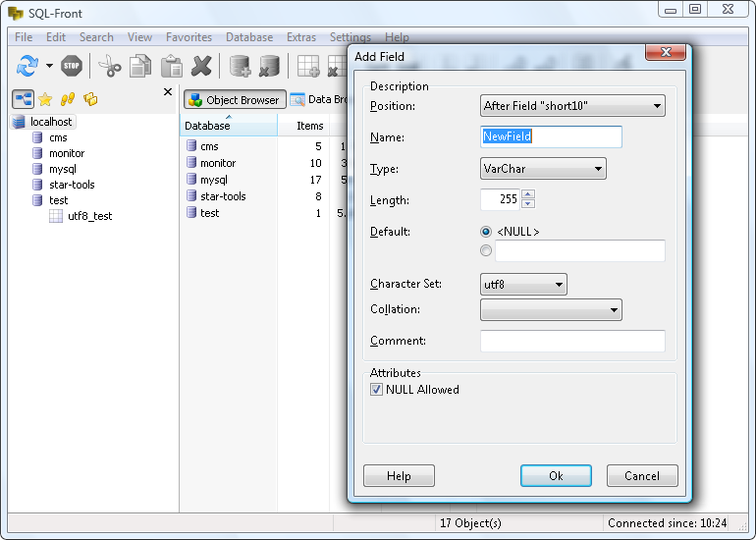Click the Refresh toolbar icon
Image resolution: width=756 pixels, height=540 pixels.
click(x=27, y=66)
